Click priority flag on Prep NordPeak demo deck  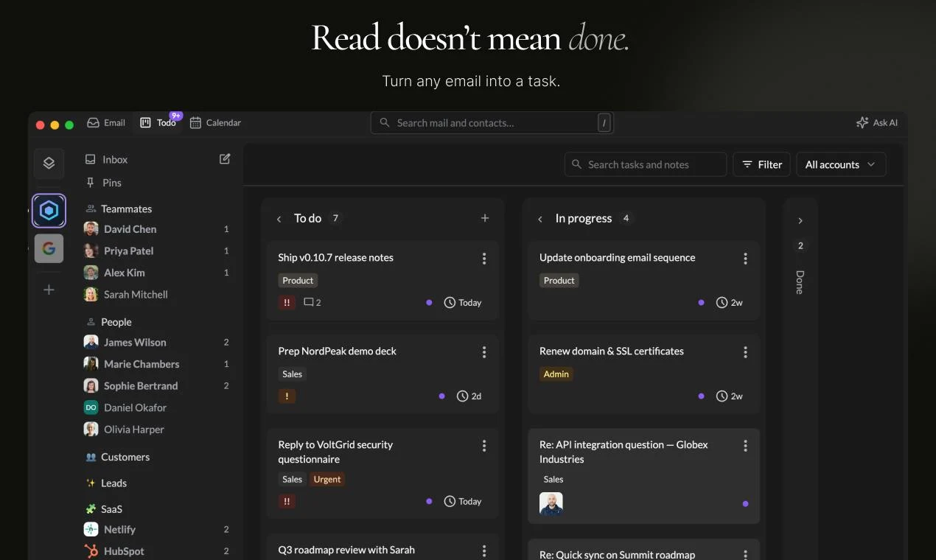tap(287, 396)
